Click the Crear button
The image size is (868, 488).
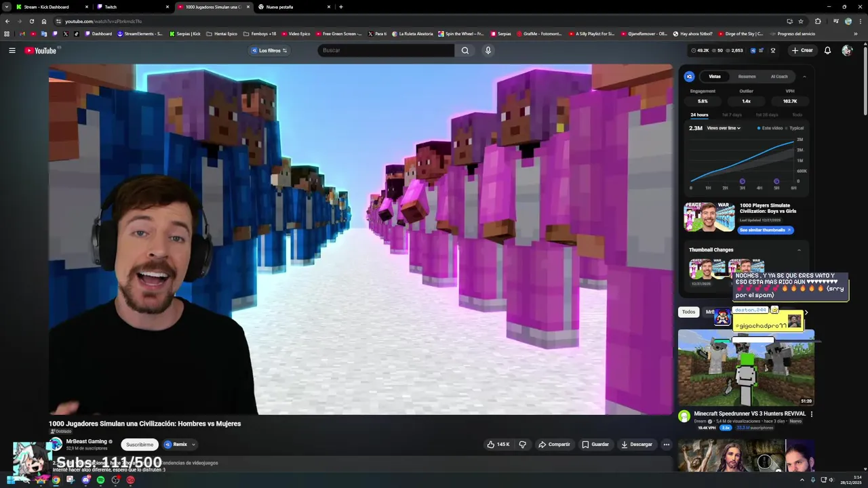(x=802, y=50)
